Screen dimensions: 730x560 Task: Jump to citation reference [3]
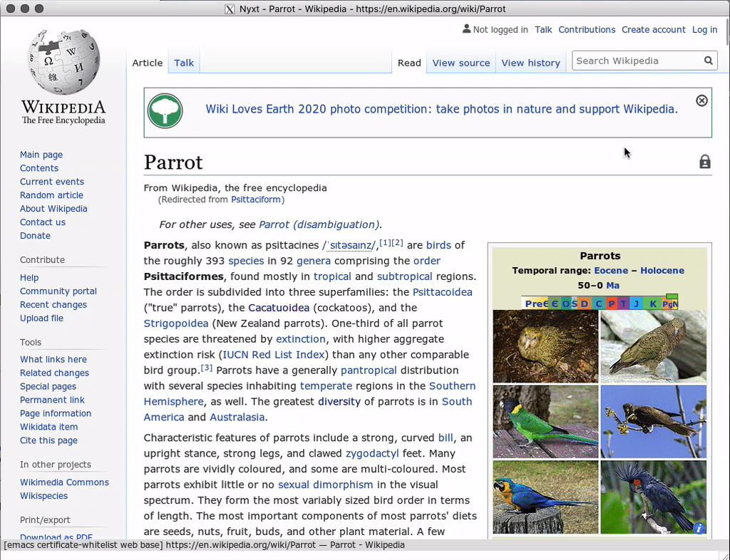click(x=206, y=368)
